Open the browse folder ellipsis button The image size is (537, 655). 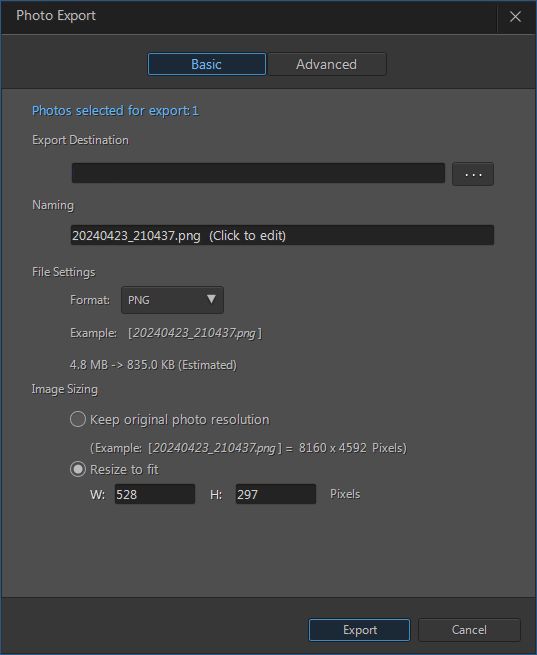(x=473, y=174)
